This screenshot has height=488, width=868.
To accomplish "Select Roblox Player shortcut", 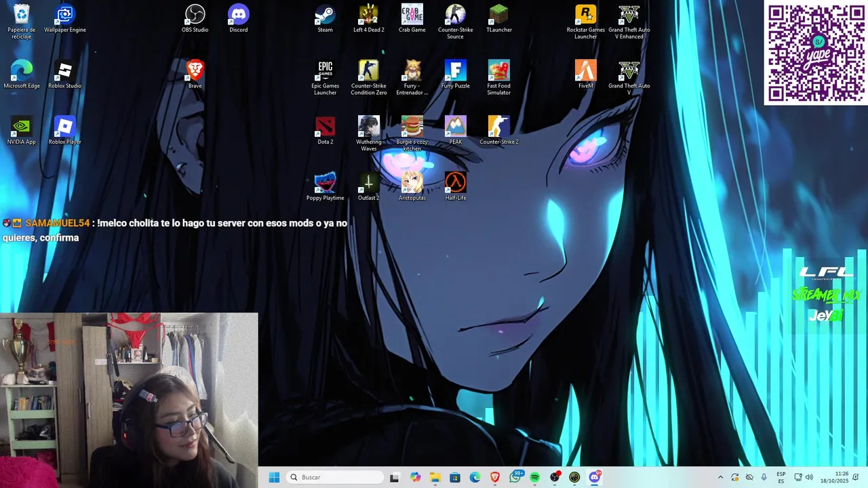I will point(65,131).
